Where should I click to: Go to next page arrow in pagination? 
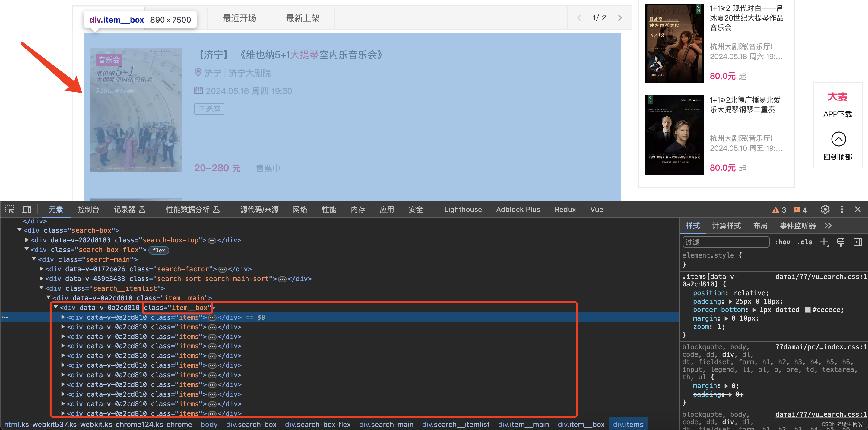tap(620, 18)
